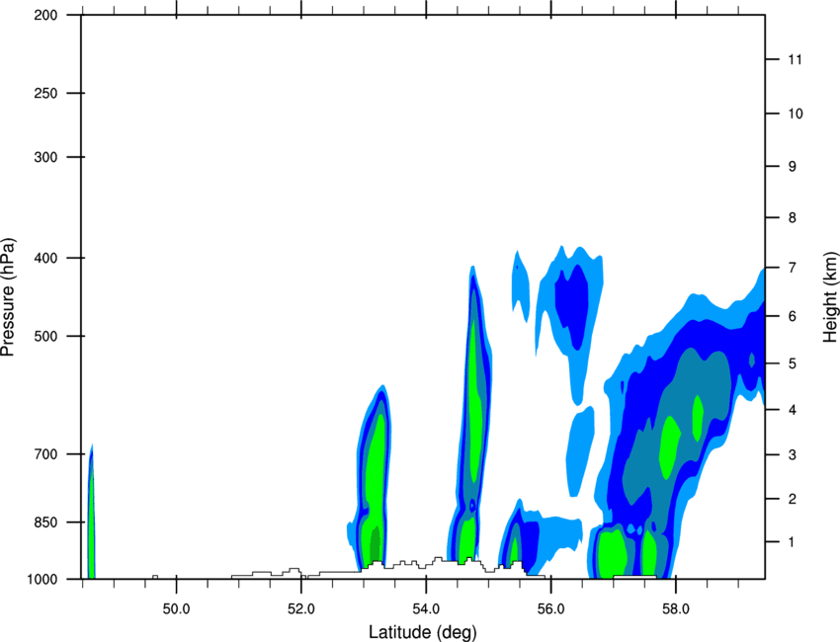
Task: Pick the 10 km height label
Action: pos(796,114)
